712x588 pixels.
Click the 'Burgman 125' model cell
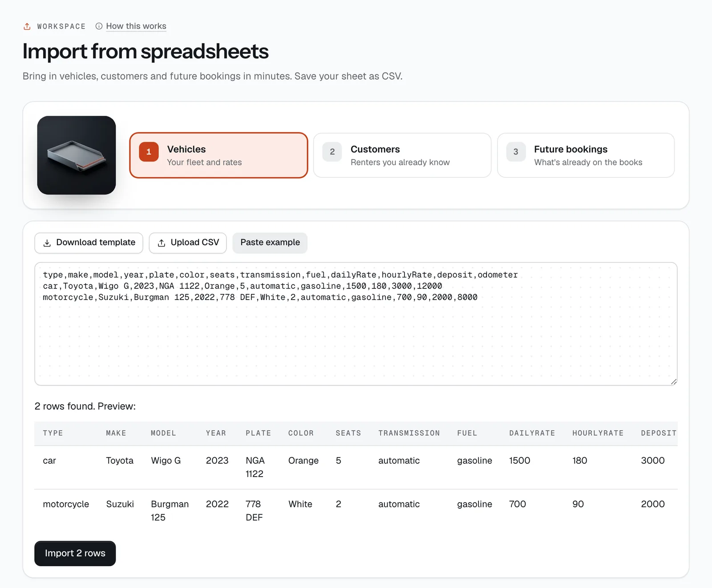coord(170,511)
